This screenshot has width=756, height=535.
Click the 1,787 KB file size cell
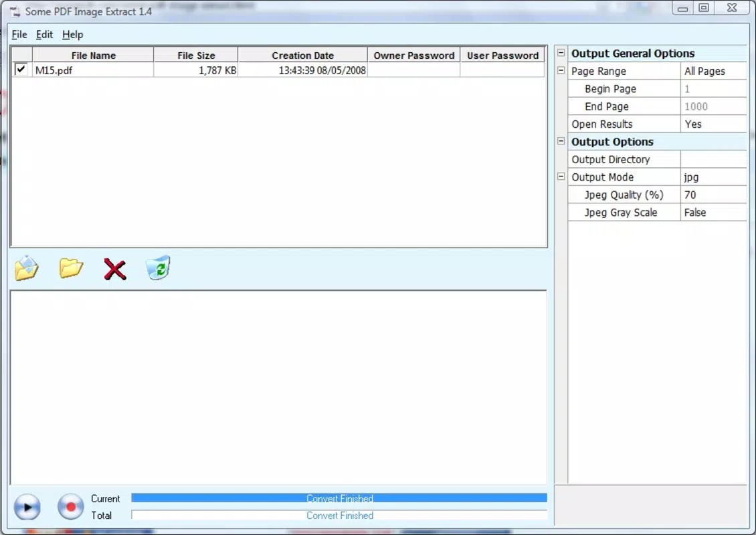point(196,70)
